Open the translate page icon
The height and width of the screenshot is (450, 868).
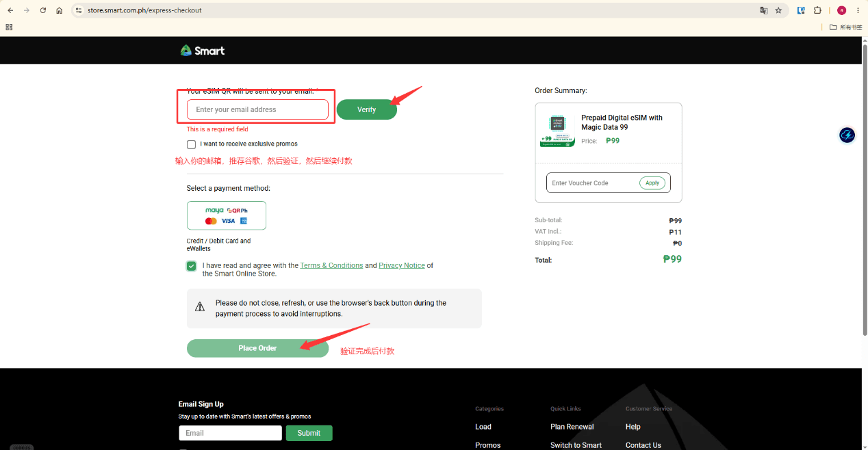point(764,10)
